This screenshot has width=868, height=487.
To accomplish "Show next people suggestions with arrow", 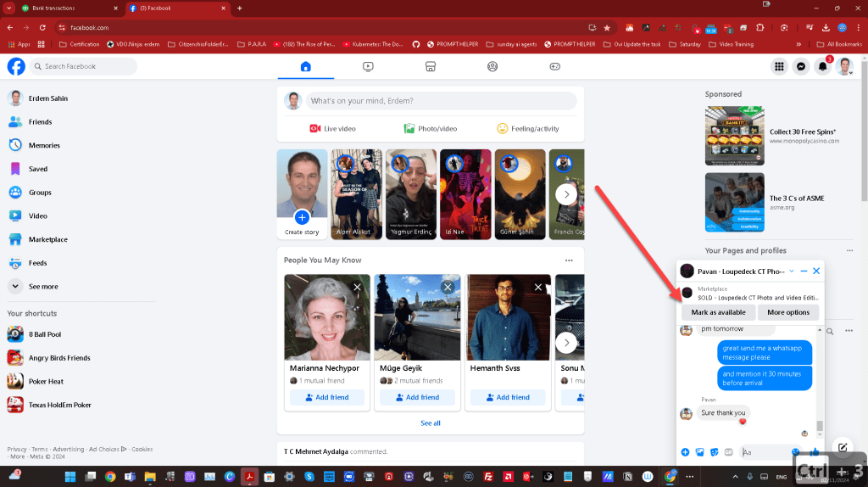I will (x=566, y=343).
